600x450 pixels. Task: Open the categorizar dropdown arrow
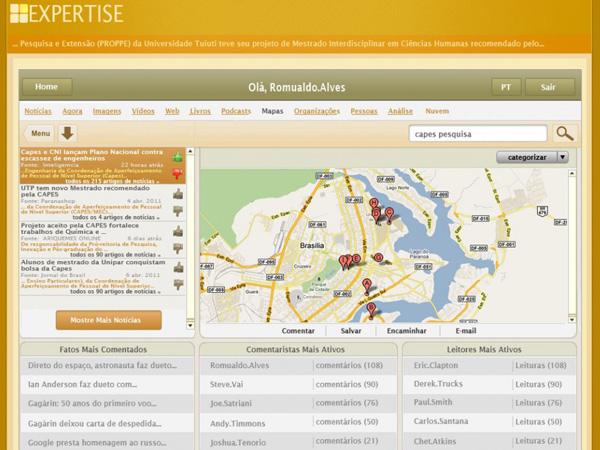pos(562,157)
